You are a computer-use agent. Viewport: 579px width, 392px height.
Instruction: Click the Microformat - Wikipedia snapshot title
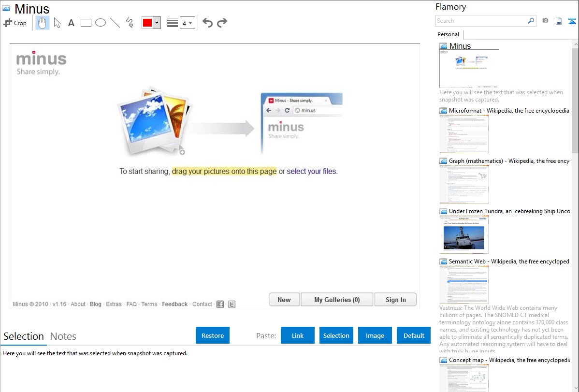tap(509, 111)
